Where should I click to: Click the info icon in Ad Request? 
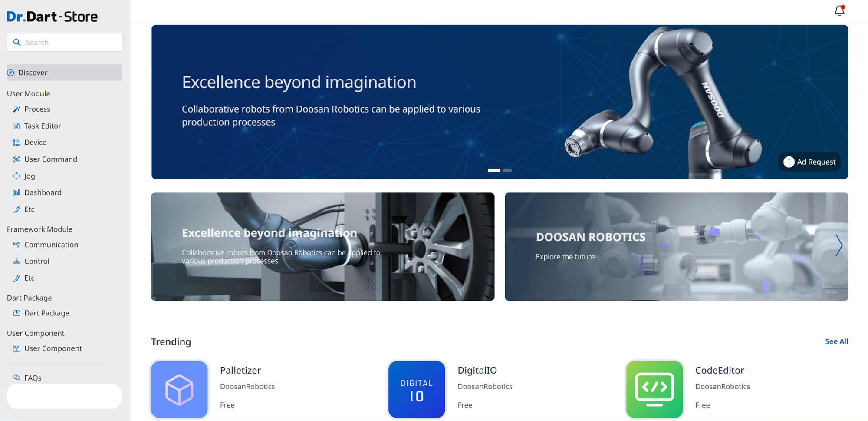click(789, 162)
